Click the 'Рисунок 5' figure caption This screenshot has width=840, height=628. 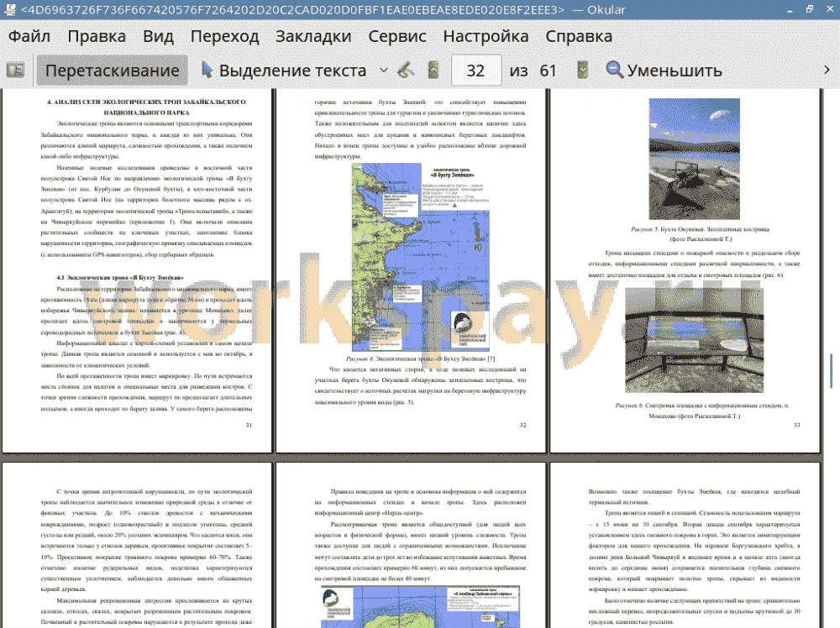[x=701, y=234]
